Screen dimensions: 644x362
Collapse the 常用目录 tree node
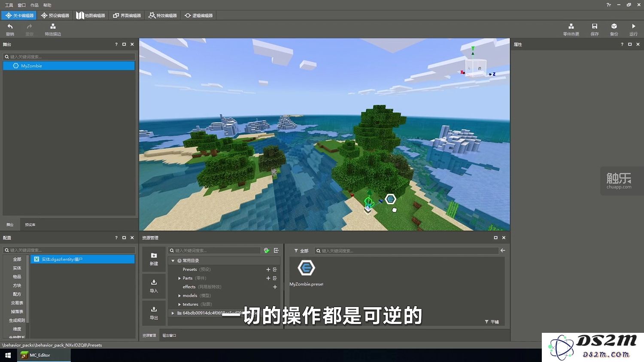click(x=173, y=261)
